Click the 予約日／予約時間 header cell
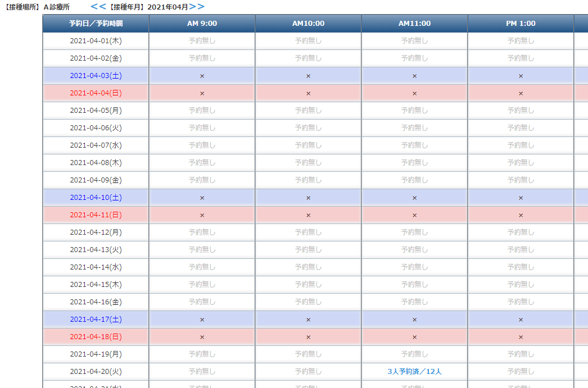Viewport: 588px width, 388px height. (x=96, y=24)
